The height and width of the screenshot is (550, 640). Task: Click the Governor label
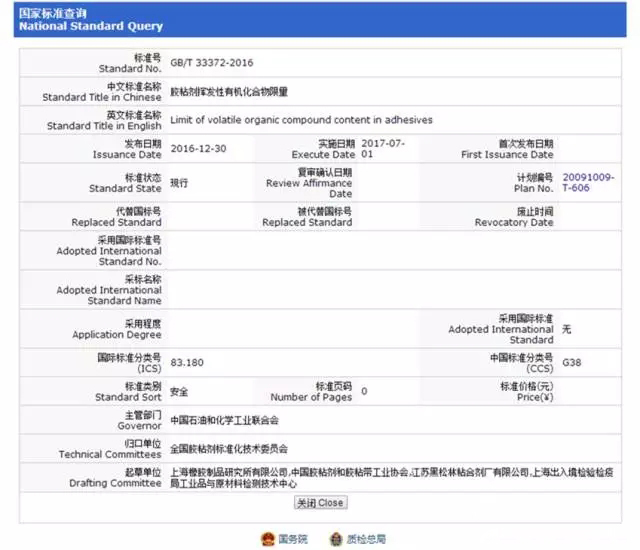[x=140, y=420]
